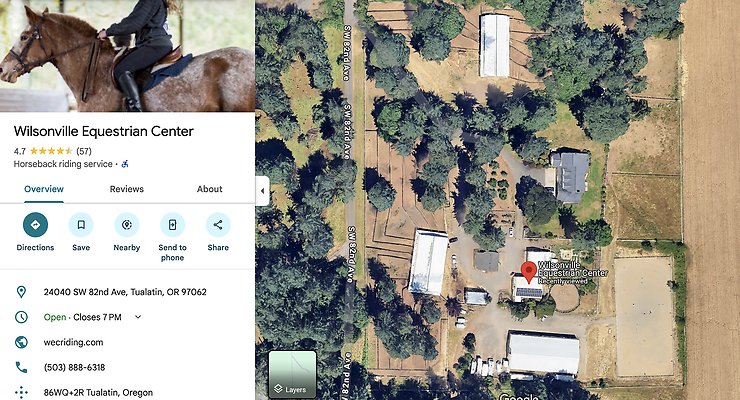Share this place via the Share icon

coord(218,225)
